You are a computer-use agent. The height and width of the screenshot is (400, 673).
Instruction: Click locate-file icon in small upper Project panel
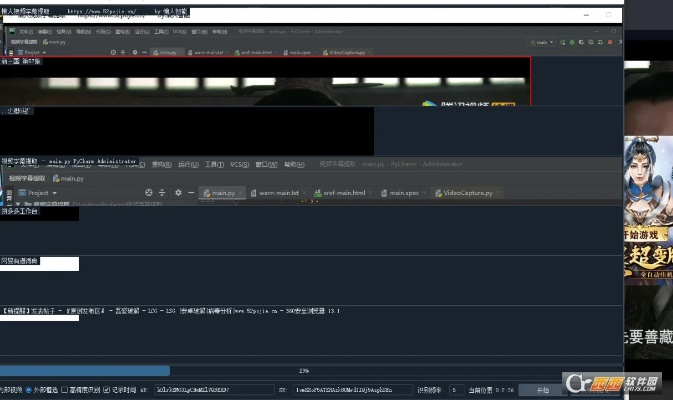click(x=113, y=52)
